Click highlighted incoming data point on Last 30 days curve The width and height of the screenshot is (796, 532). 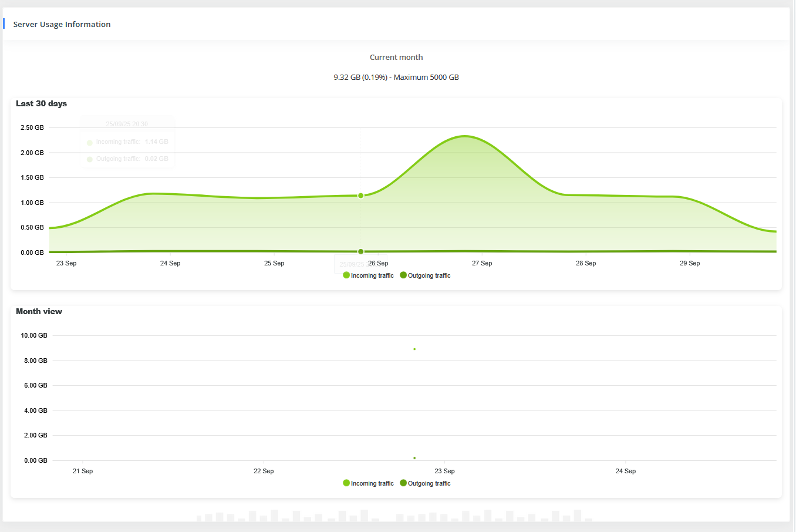click(x=361, y=196)
